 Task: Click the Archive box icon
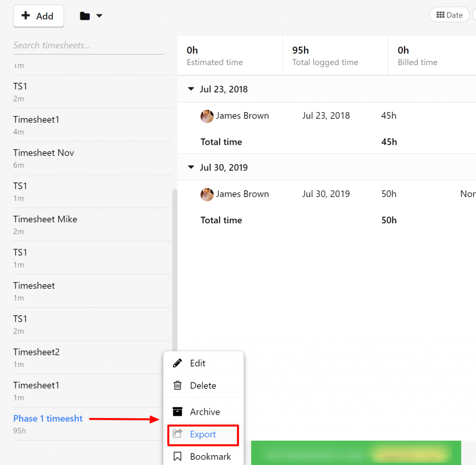click(177, 412)
